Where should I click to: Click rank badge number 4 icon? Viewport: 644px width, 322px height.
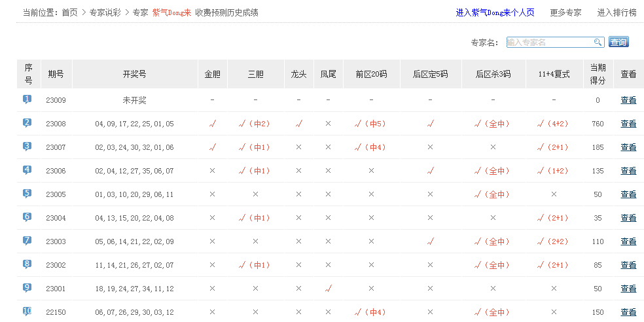[27, 170]
